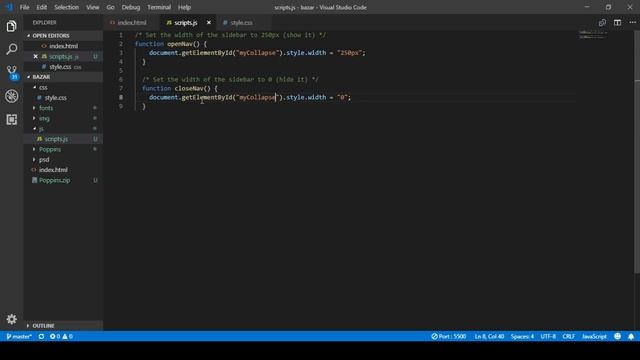Open the View menu
This screenshot has width=640, height=360.
(x=93, y=7)
